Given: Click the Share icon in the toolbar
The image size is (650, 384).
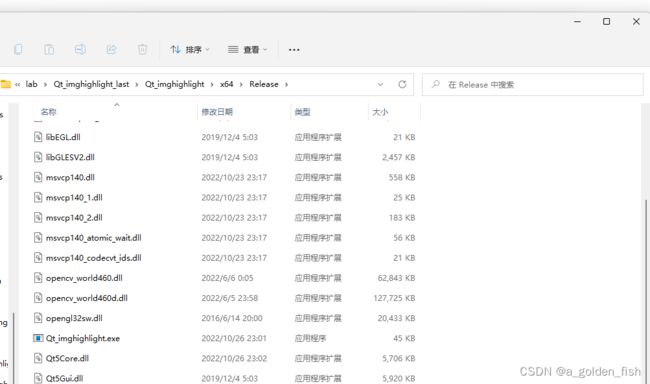Looking at the screenshot, I should coord(111,49).
